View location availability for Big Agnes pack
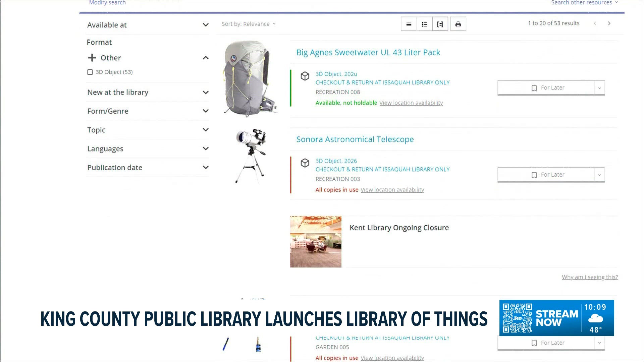This screenshot has height=362, width=644. click(x=411, y=103)
